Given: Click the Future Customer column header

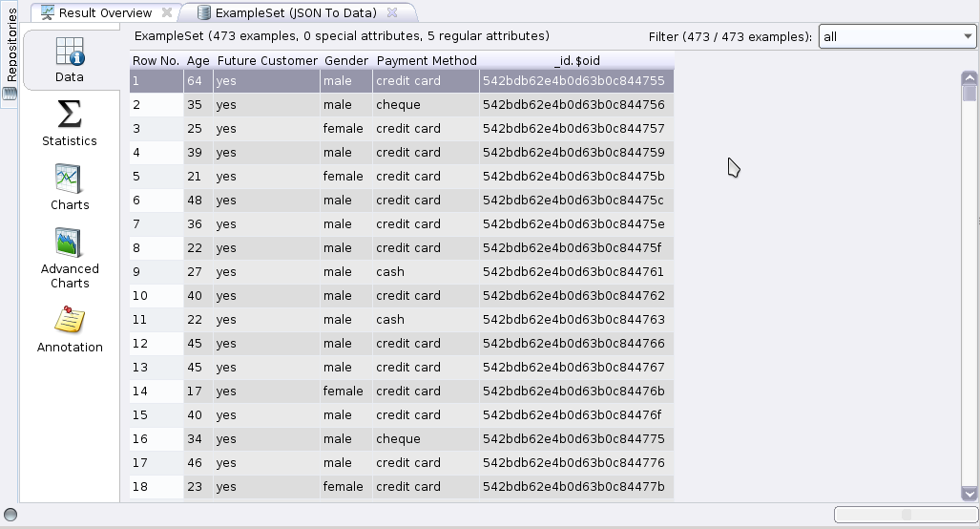Looking at the screenshot, I should point(267,60).
